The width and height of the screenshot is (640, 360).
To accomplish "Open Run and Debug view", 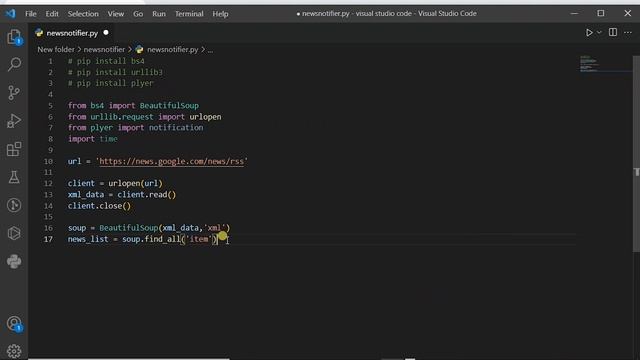I will (x=14, y=121).
